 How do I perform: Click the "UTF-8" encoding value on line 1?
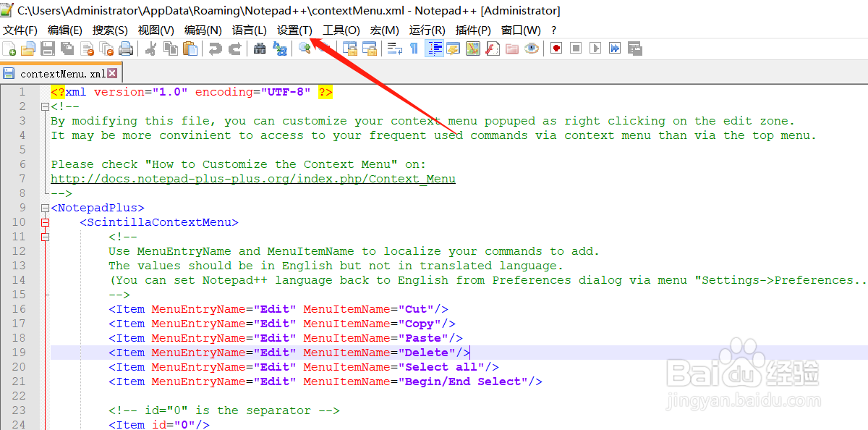click(286, 92)
